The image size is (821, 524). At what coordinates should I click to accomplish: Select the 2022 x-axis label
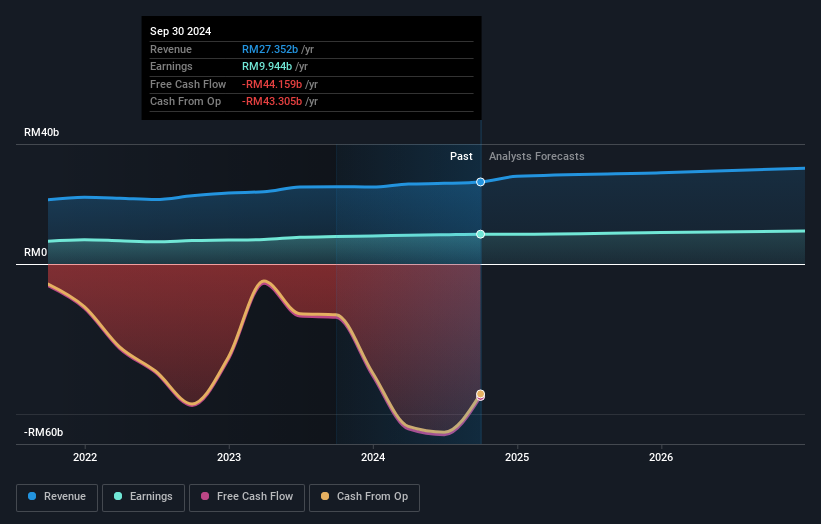click(x=85, y=458)
